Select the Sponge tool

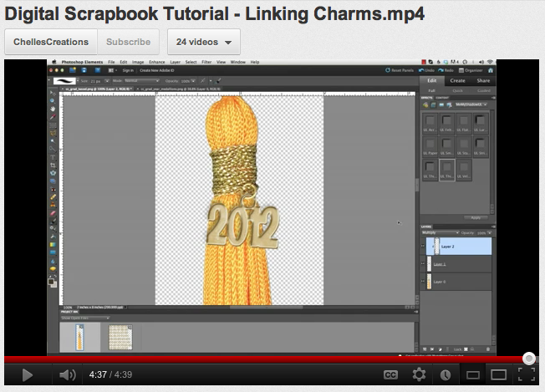(53, 268)
